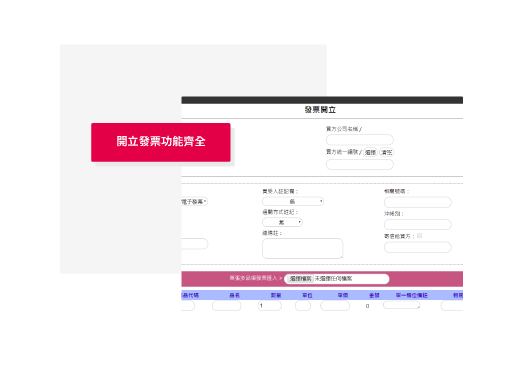
Task: Click the 單價 column header
Action: [343, 295]
